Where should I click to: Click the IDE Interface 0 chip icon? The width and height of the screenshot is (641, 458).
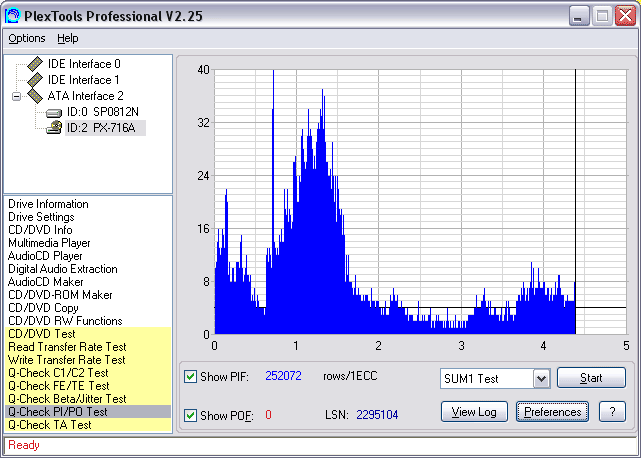coord(35,63)
